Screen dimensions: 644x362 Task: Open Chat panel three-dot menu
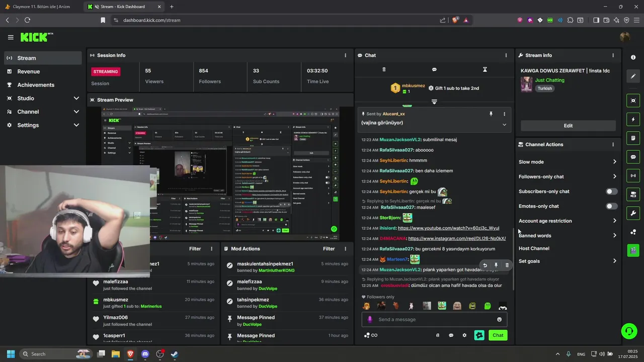(506, 55)
